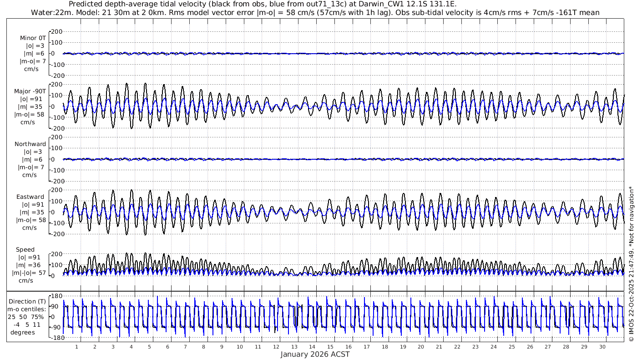The width and height of the screenshot is (637, 364).
Task: Click the 'Minor 0T' panel label
Action: 33,38
